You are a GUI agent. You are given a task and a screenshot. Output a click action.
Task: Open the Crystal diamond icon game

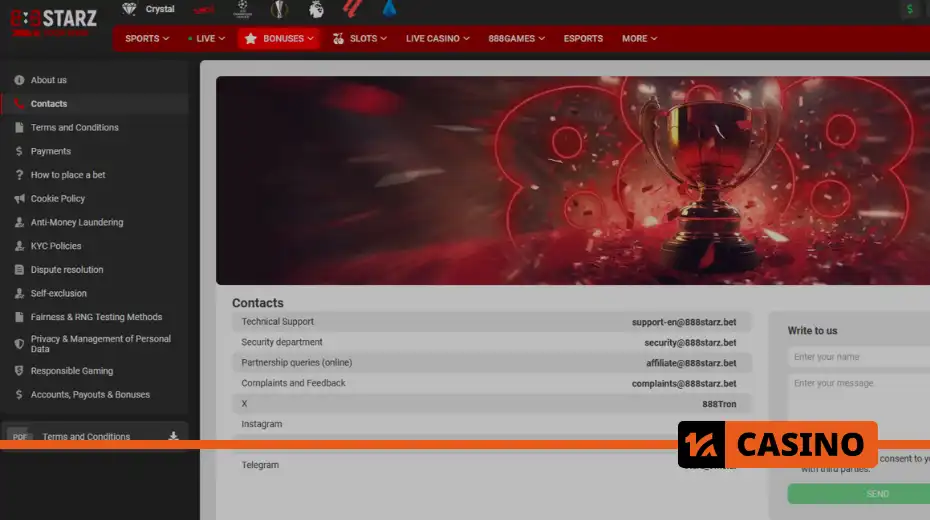[x=129, y=9]
